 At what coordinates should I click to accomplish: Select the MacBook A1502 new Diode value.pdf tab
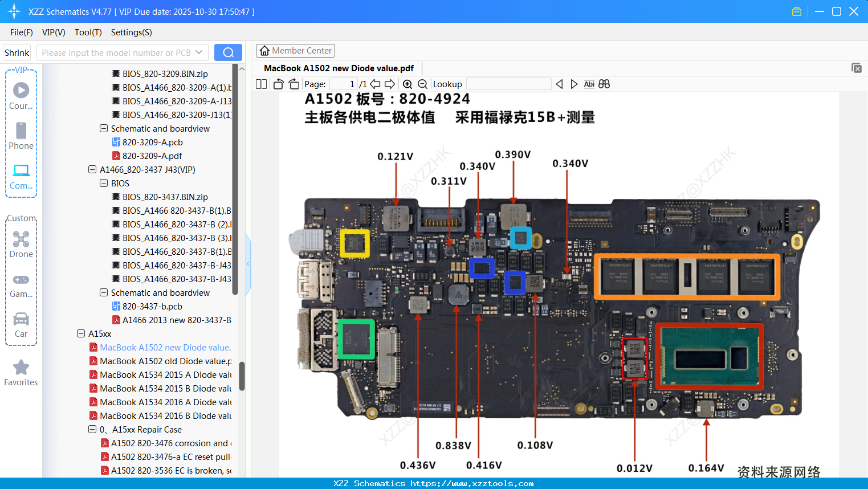(339, 68)
